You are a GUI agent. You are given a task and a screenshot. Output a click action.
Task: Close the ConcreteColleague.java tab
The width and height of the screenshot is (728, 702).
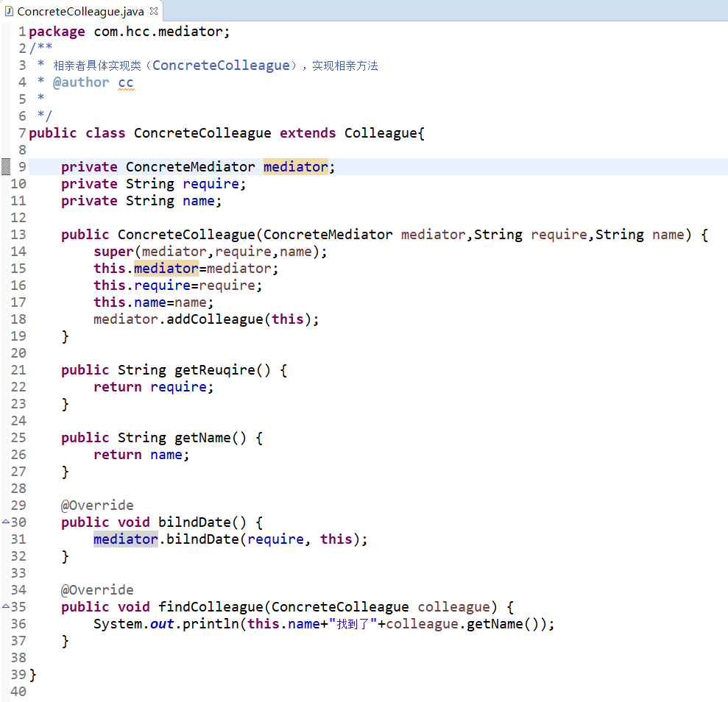click(154, 11)
